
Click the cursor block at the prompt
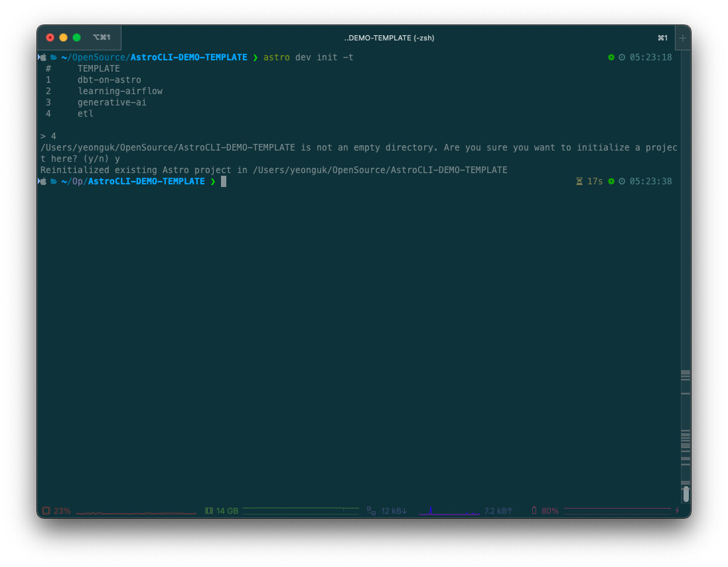(x=224, y=182)
